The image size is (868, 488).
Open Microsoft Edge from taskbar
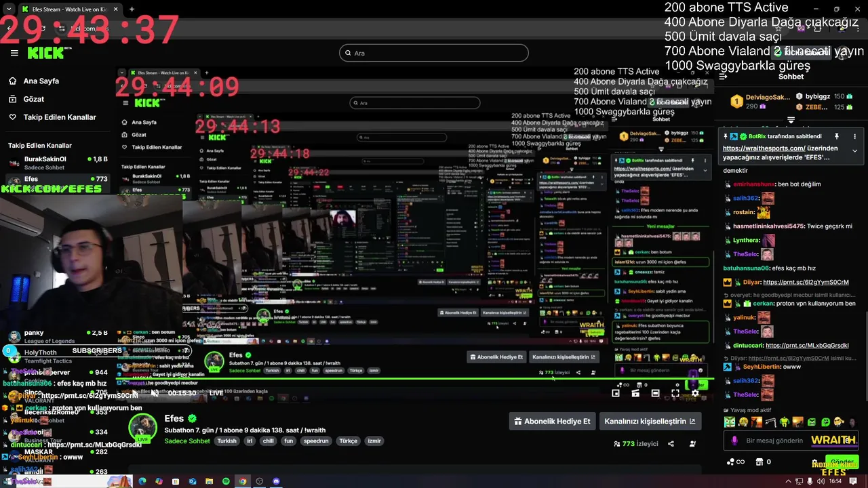click(x=142, y=481)
